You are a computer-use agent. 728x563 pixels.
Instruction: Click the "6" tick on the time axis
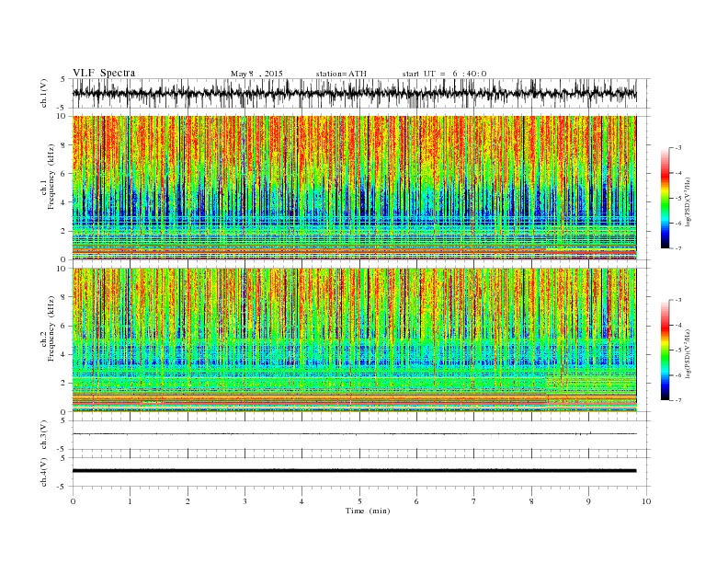(x=416, y=501)
